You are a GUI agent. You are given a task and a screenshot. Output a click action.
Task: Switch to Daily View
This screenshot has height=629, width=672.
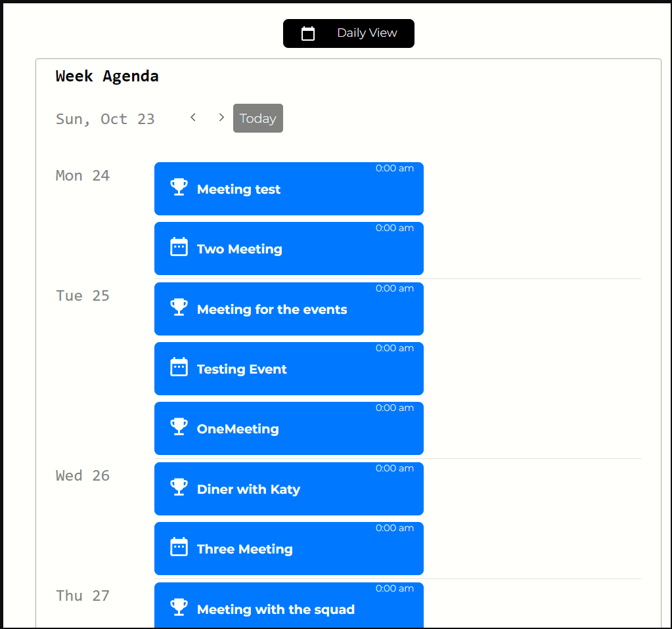pyautogui.click(x=349, y=33)
